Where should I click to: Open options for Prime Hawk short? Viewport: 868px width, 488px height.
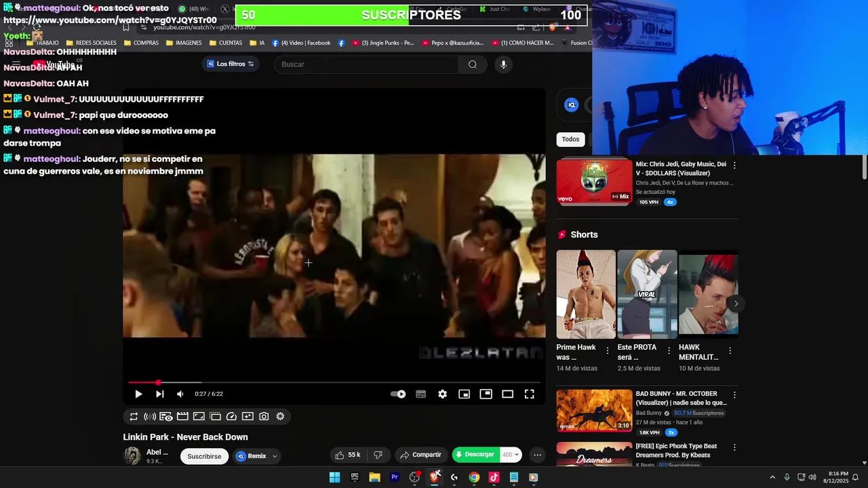(608, 350)
